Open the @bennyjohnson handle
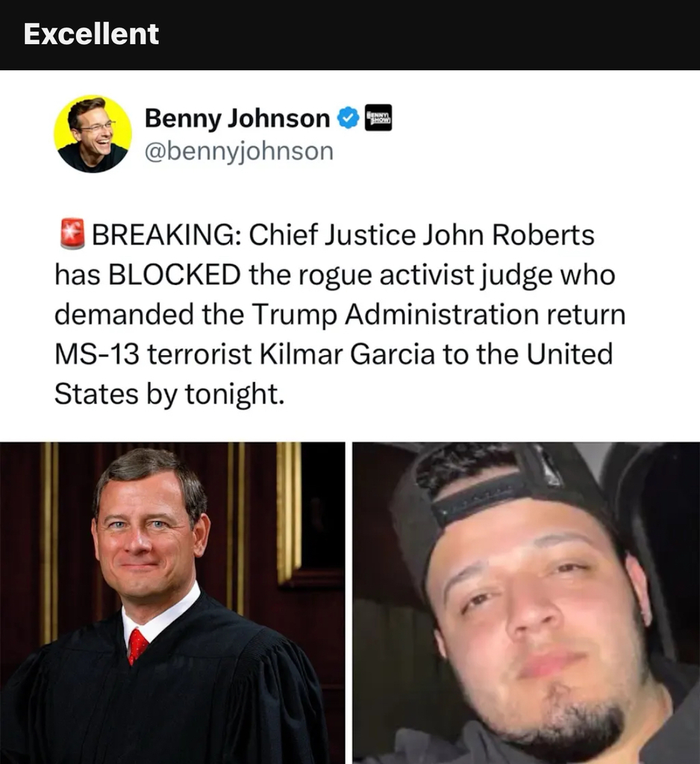Screen dimensions: 700x764 pyautogui.click(x=239, y=151)
